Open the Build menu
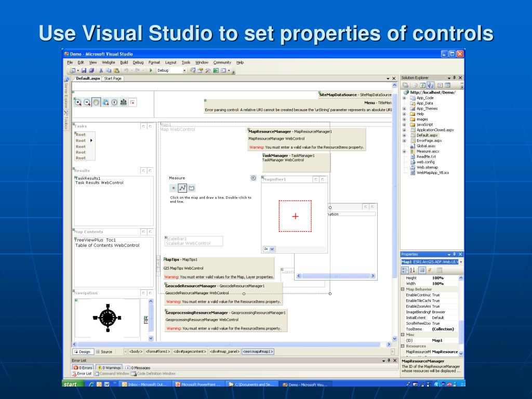Screen dimensions: 532x399 point(124,62)
